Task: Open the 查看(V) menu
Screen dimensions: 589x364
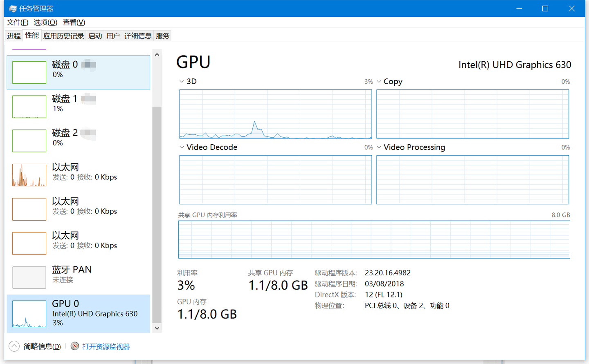Action: (74, 22)
